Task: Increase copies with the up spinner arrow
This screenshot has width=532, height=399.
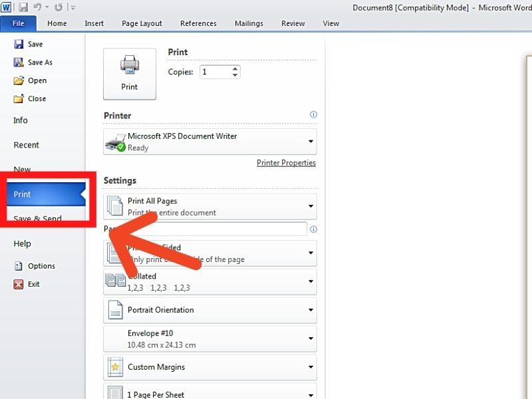Action: [235, 69]
